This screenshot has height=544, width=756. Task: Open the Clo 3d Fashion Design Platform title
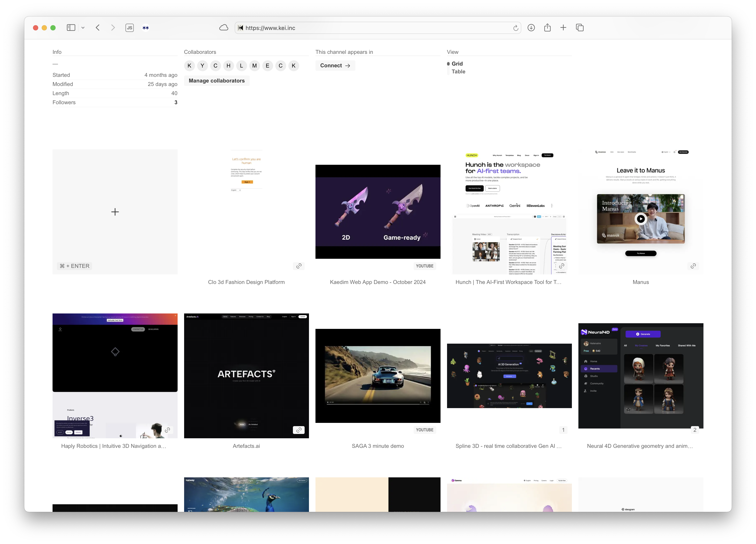tap(246, 282)
